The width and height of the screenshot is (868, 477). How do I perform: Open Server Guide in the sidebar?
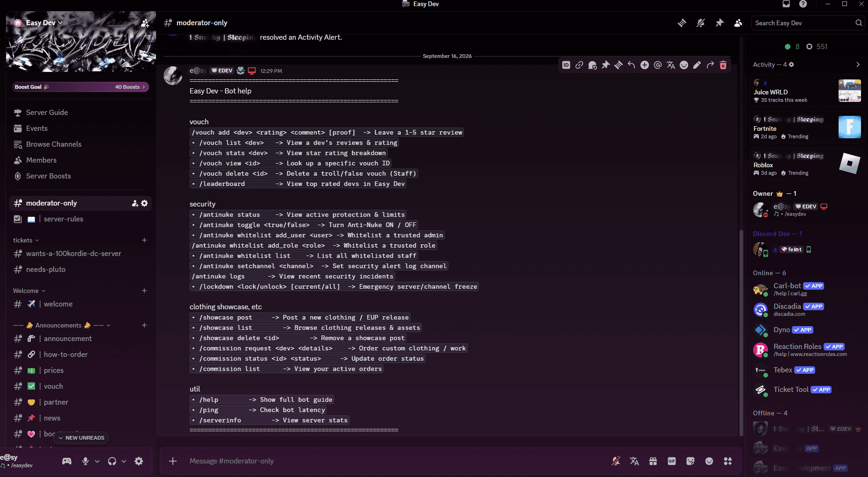(x=80, y=113)
